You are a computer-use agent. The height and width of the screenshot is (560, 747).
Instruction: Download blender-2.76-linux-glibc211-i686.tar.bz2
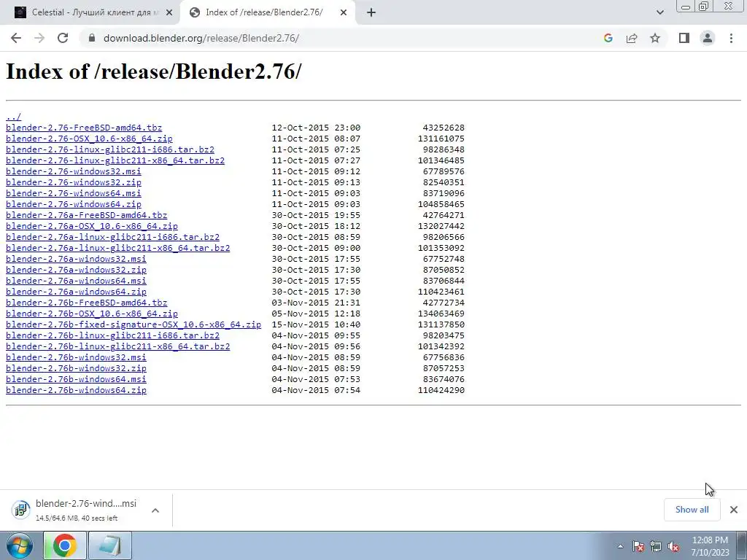click(x=110, y=149)
